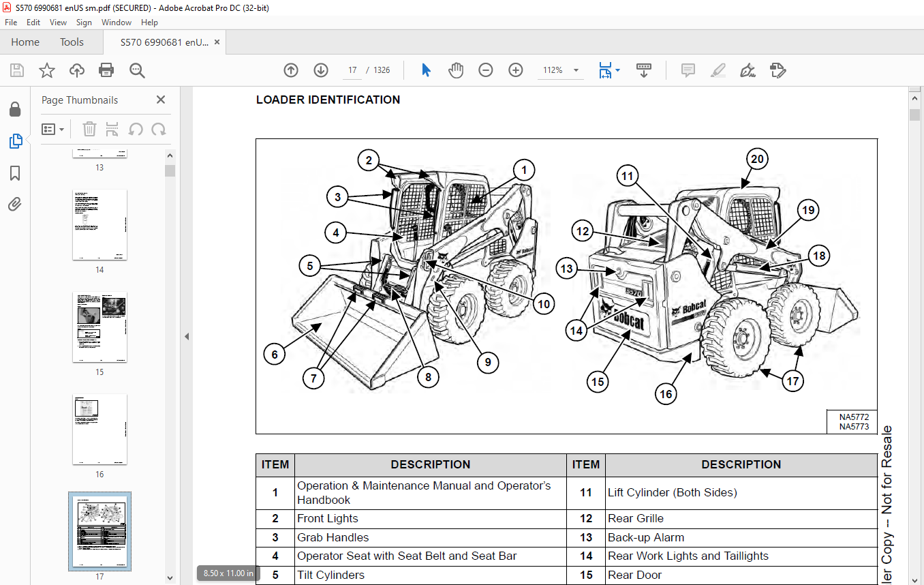Click the Back-up Alarm table cell

[741, 537]
